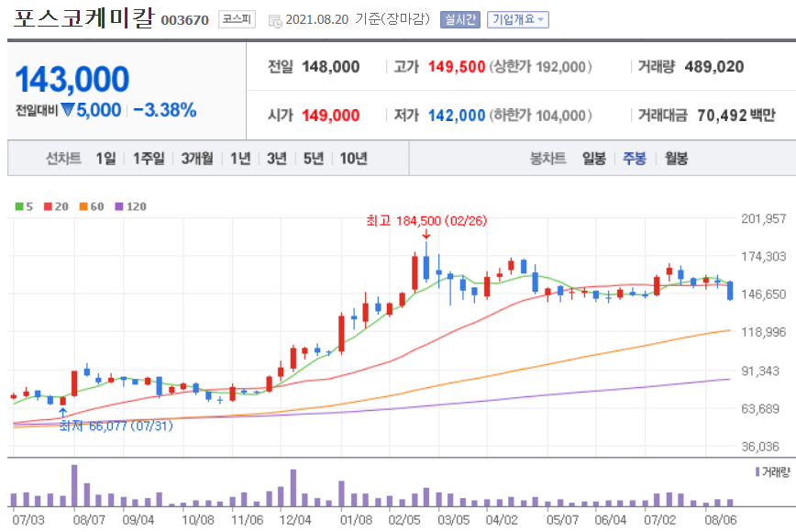Image resolution: width=796 pixels, height=532 pixels.
Task: Switch to 주봉 weekly candle chart
Action: click(635, 159)
